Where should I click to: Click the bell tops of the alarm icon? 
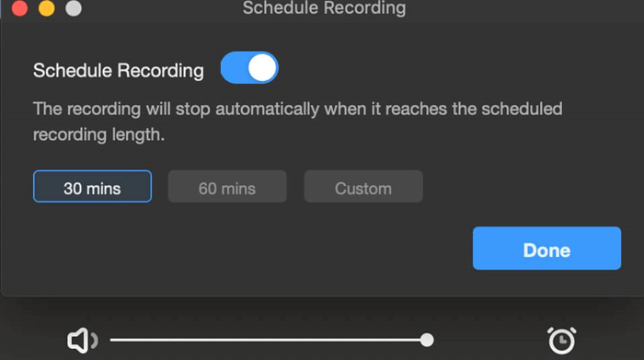point(562,330)
